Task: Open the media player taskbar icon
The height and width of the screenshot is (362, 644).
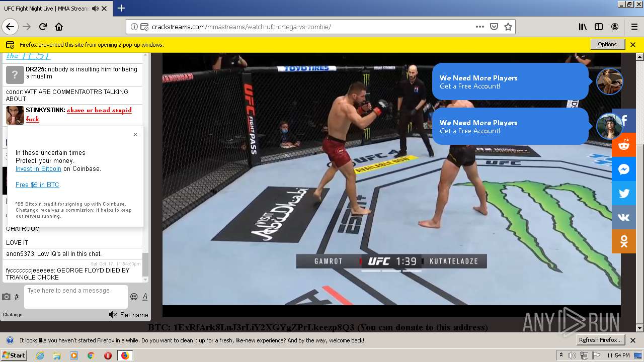Action: coord(74,355)
